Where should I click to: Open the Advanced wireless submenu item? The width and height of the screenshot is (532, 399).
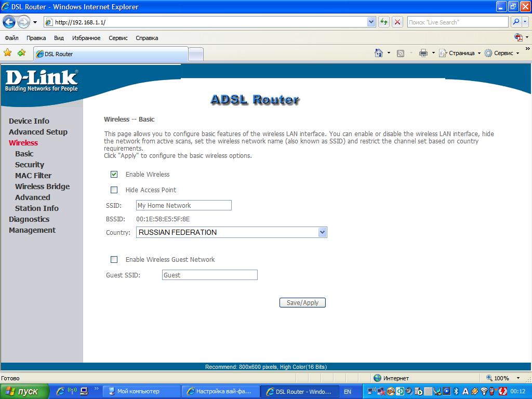pos(33,197)
